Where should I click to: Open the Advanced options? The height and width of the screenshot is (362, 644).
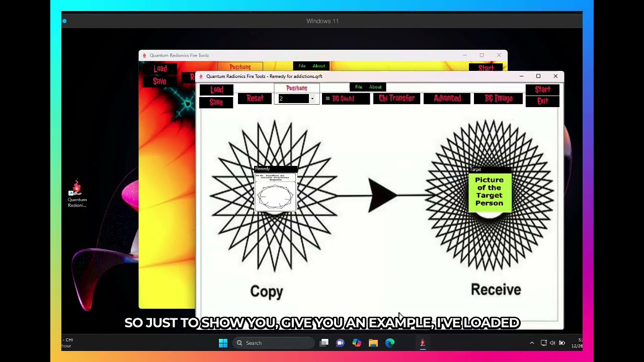[447, 99]
